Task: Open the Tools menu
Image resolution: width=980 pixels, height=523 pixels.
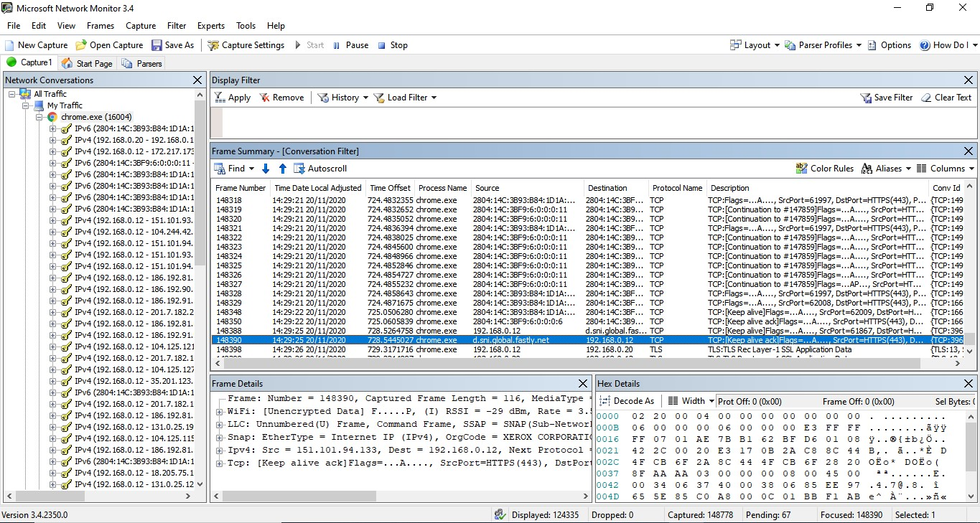Action: point(246,25)
